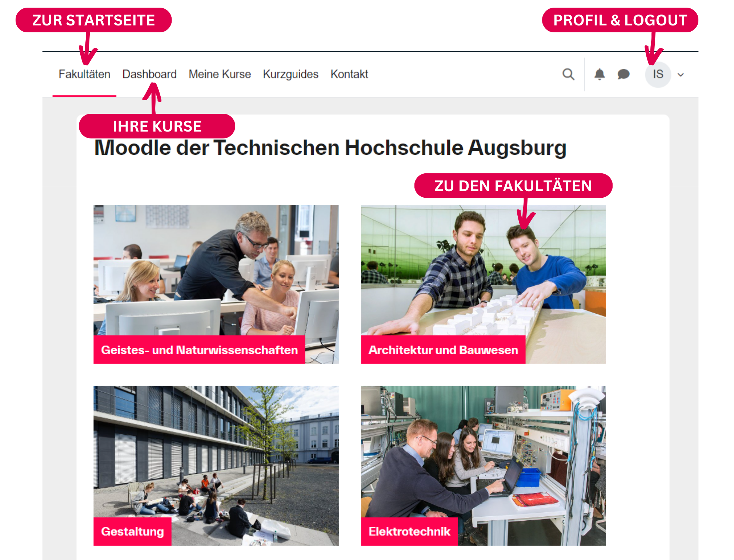Click the Gestaltung faculty label
The height and width of the screenshot is (560, 734).
pos(132,531)
